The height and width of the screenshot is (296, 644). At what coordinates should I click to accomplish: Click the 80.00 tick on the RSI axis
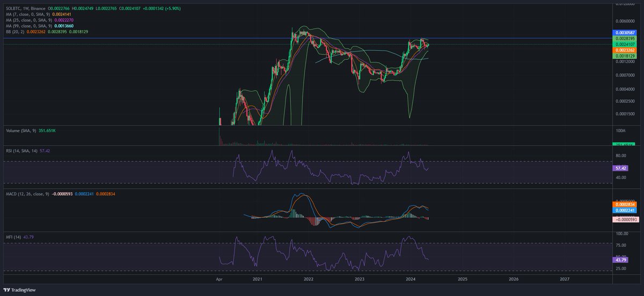[621, 156]
